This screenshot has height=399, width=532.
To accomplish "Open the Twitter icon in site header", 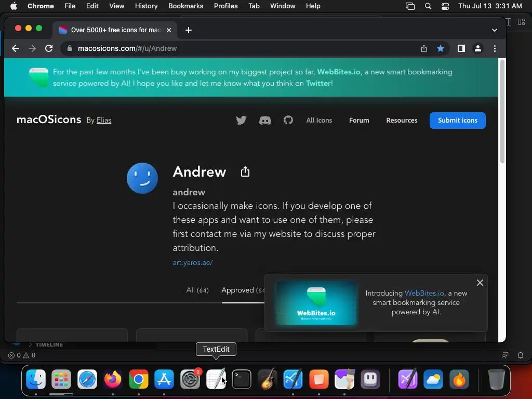I will click(241, 120).
